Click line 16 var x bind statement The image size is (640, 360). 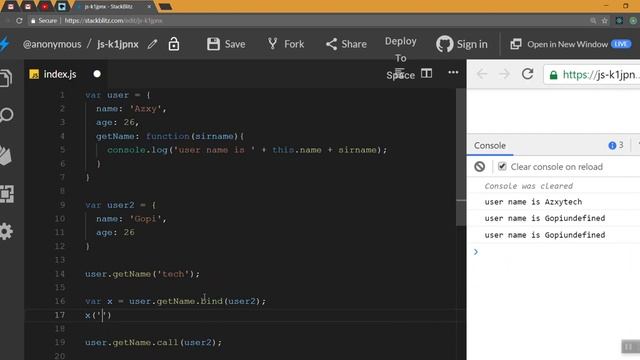click(176, 301)
